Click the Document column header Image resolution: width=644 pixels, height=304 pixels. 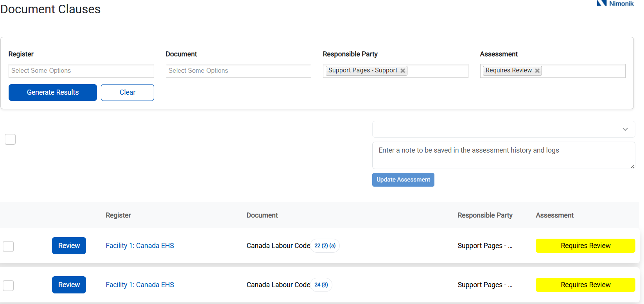click(262, 215)
